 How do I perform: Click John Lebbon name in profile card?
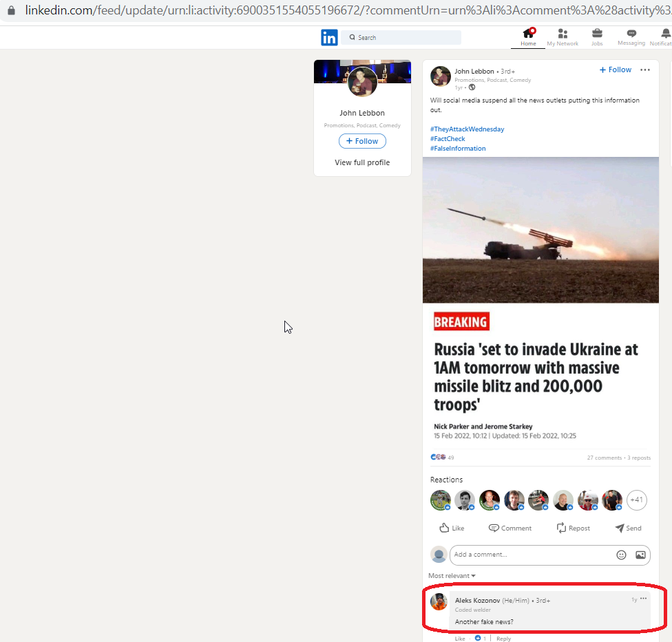point(362,113)
